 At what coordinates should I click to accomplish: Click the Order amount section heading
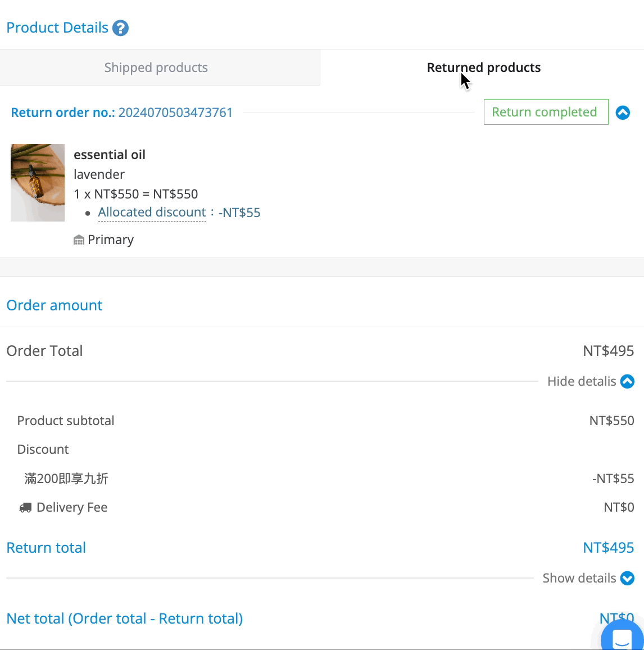tap(55, 305)
